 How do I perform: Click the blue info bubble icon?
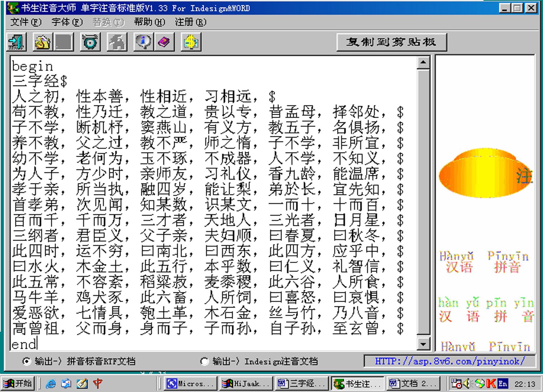pos(144,42)
